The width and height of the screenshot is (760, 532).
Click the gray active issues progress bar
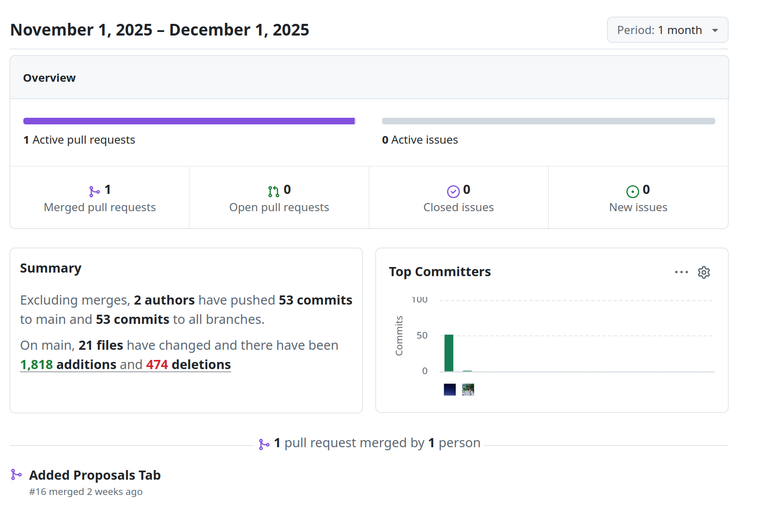coord(548,121)
